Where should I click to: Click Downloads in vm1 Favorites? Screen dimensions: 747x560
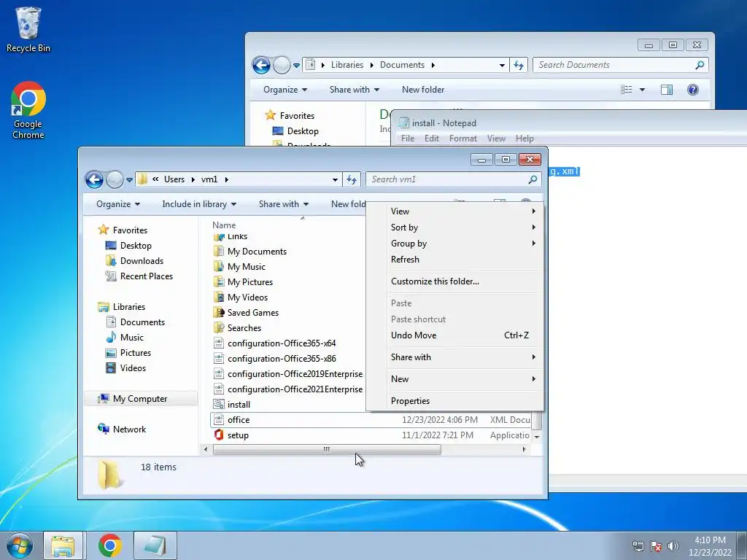point(142,261)
